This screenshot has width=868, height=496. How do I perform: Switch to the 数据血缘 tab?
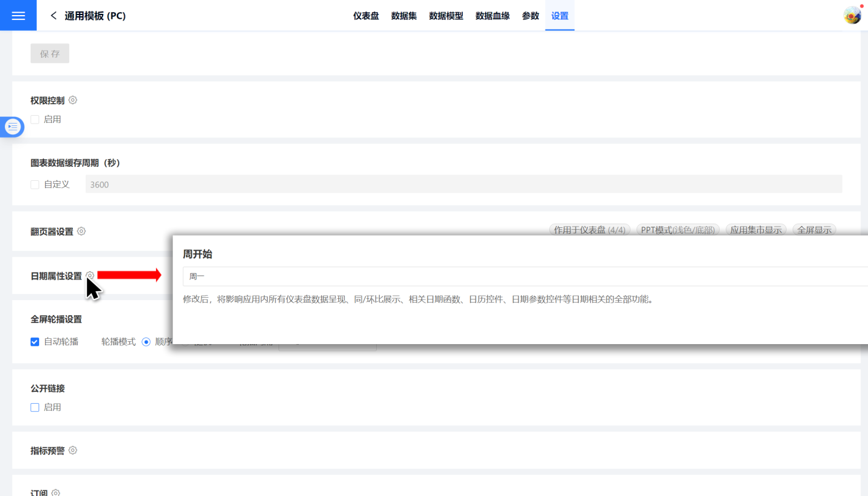pos(492,16)
